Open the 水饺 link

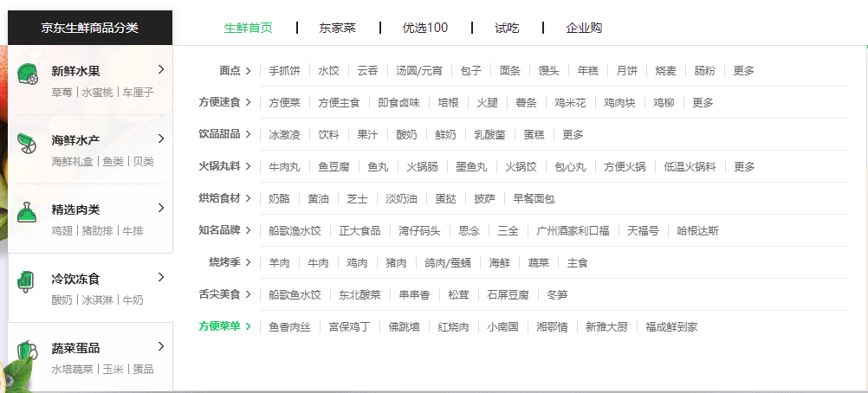[x=329, y=71]
